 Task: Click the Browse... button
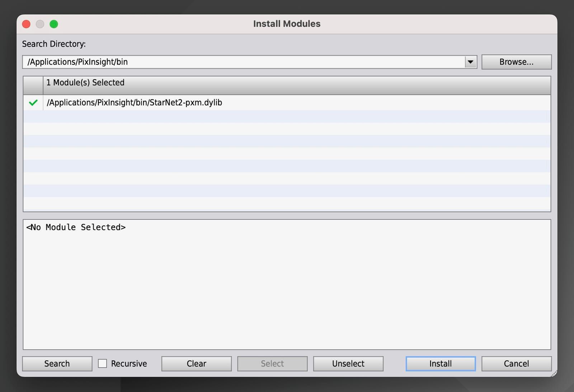pyautogui.click(x=516, y=62)
